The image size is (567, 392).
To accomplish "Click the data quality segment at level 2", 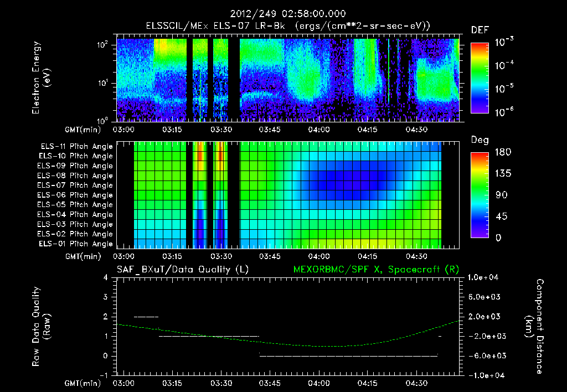I will (x=146, y=317).
